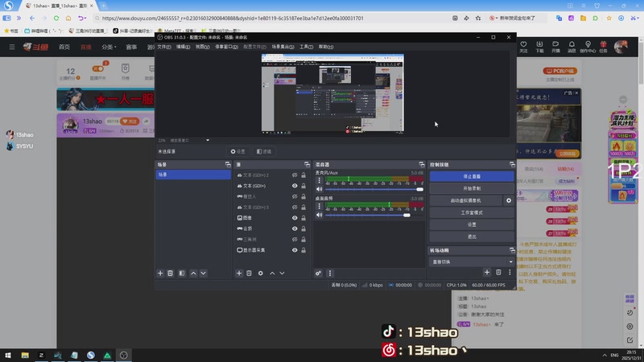Pop out the 场景 dock using its float icon
The image size is (644, 362).
click(x=228, y=165)
